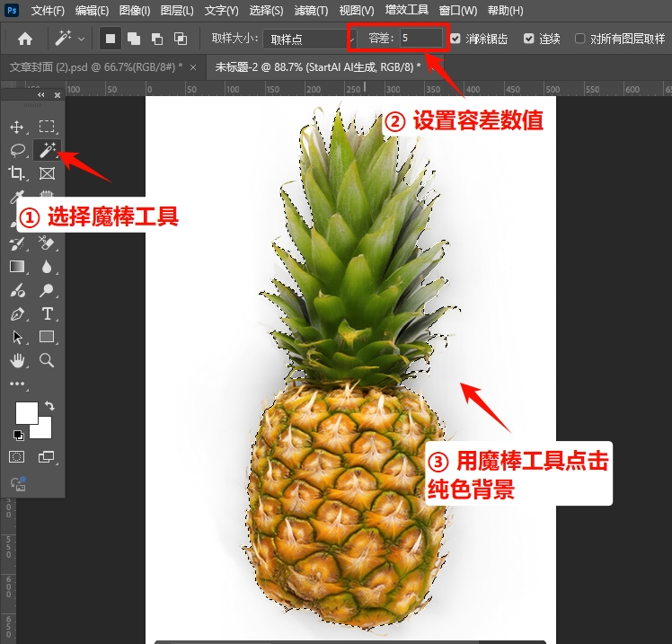Choose Add to Selection mode button
The height and width of the screenshot is (644, 672).
click(x=134, y=39)
